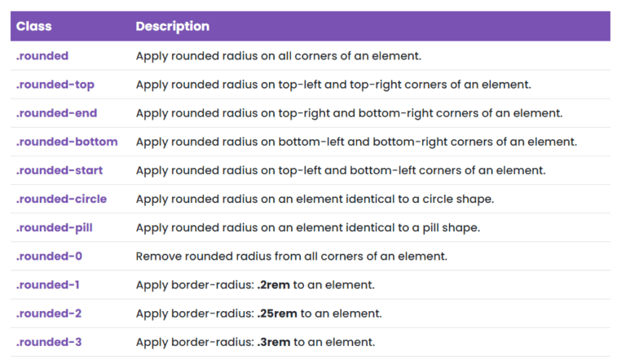The height and width of the screenshot is (364, 626).
Task: Open the .rounded-pill class entry
Action: (54, 228)
